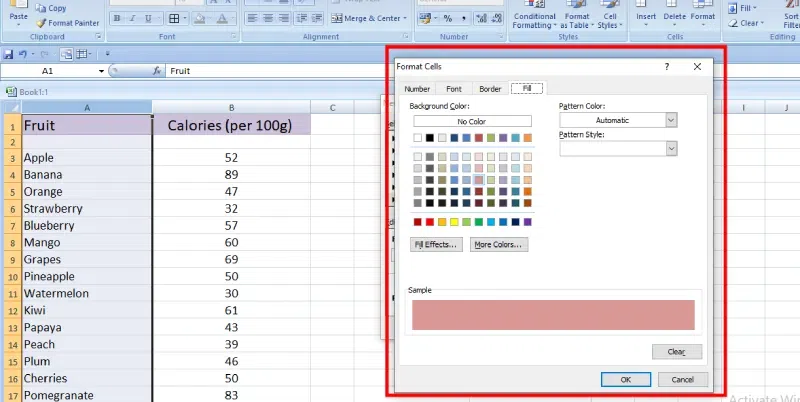This screenshot has height=402, width=800.
Task: Confirm with the OK button
Action: [x=626, y=380]
